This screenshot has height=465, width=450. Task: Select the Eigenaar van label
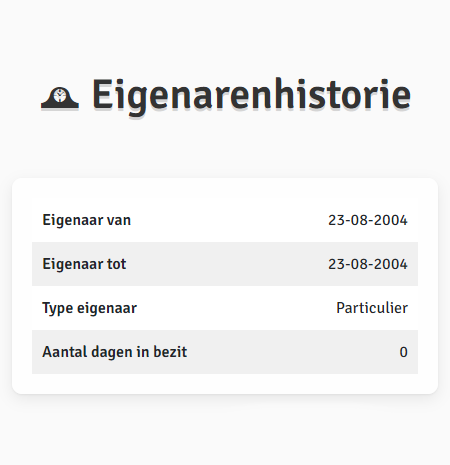[x=87, y=220]
